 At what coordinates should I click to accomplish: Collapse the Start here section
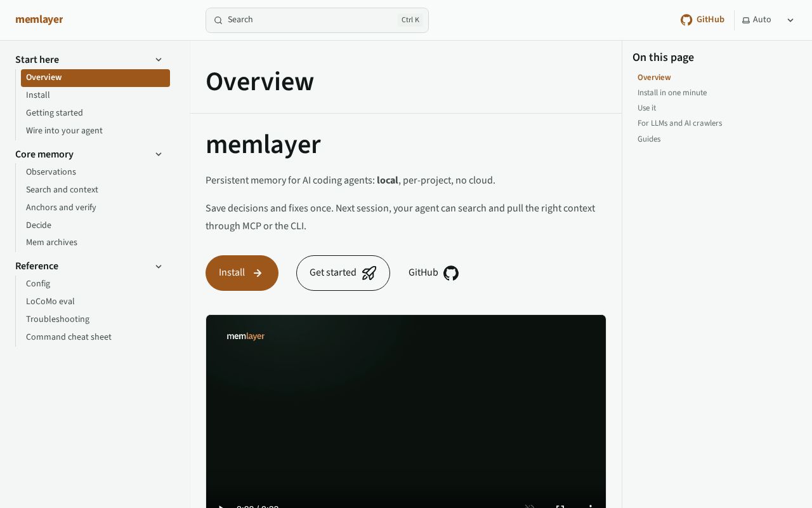pyautogui.click(x=159, y=60)
